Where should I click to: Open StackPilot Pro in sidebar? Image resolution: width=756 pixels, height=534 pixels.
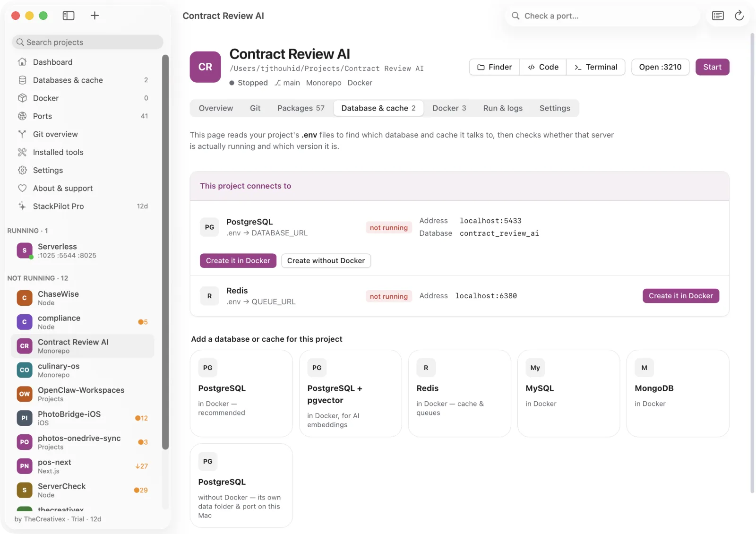[x=83, y=206]
